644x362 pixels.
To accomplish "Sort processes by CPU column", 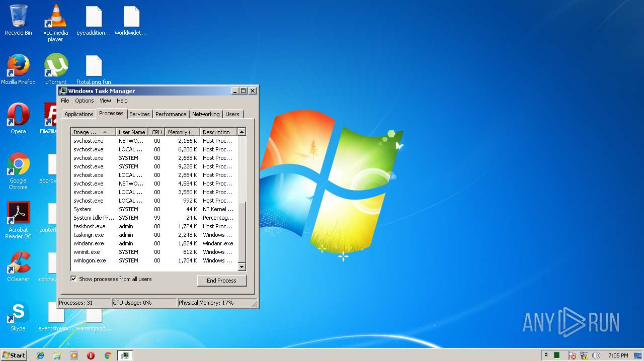I will click(157, 132).
